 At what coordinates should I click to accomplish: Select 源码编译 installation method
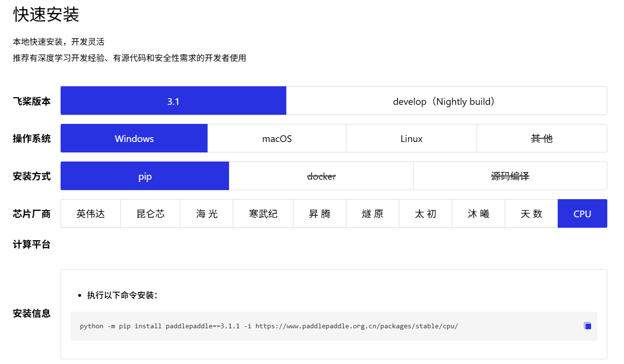510,176
